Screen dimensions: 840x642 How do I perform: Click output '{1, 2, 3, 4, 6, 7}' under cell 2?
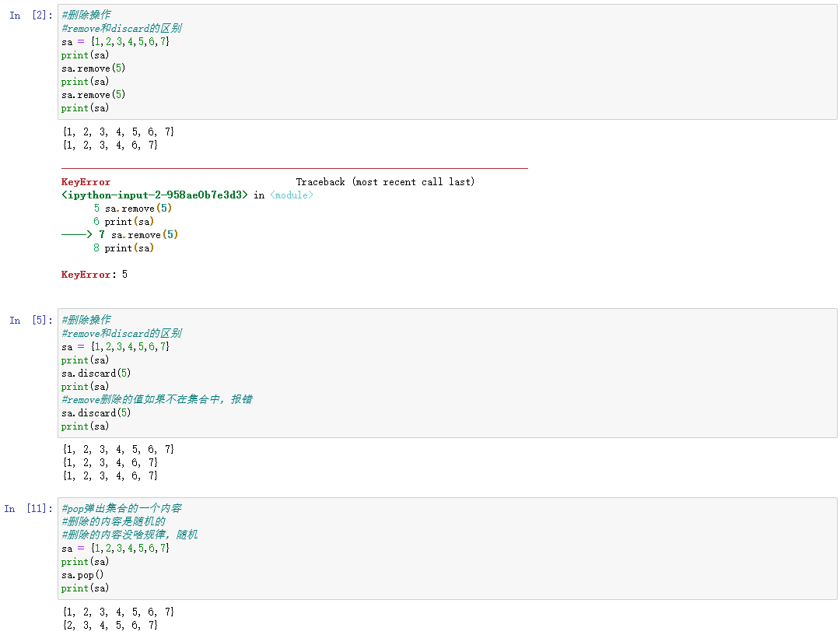(110, 145)
